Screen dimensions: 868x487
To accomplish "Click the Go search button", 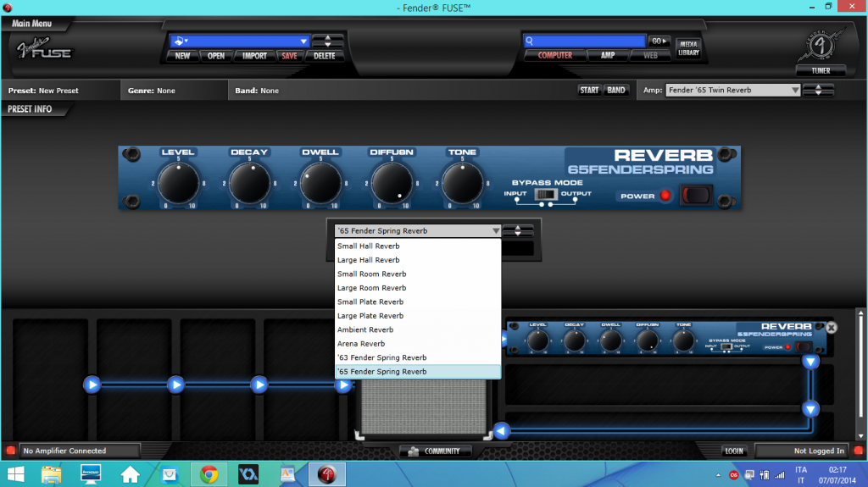I will point(658,41).
